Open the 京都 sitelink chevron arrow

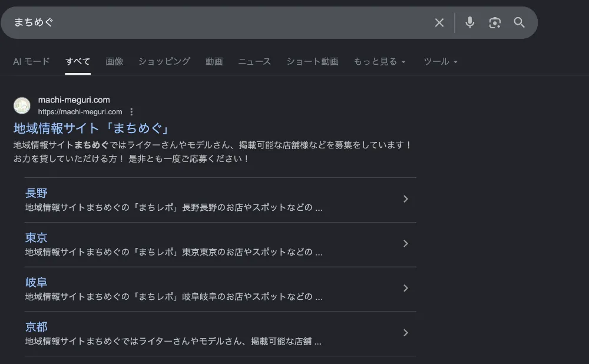(x=406, y=333)
